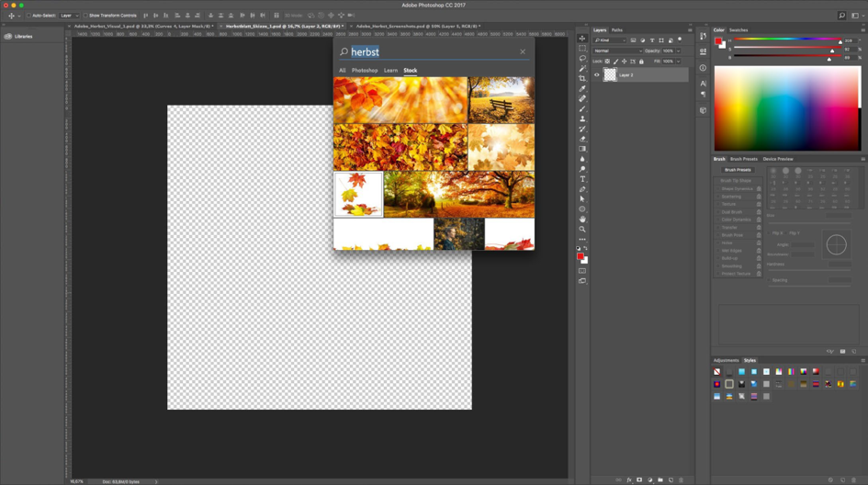Select the Crop tool
Viewport: 868px width, 485px height.
tap(582, 79)
